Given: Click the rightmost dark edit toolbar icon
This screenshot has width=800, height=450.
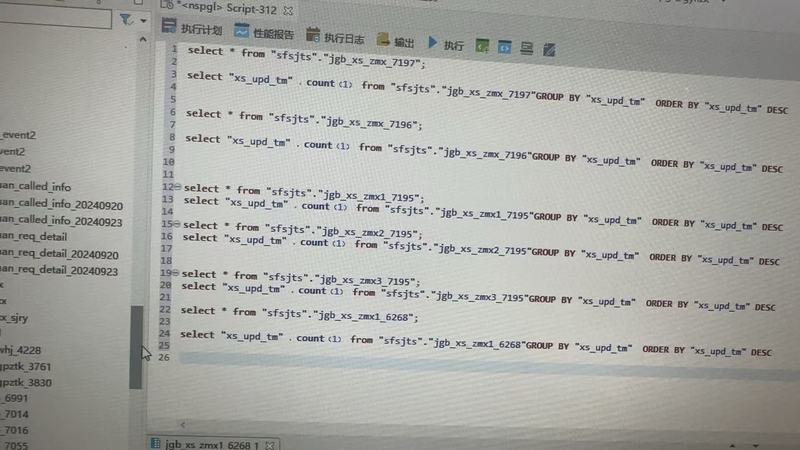Looking at the screenshot, I should click(549, 50).
